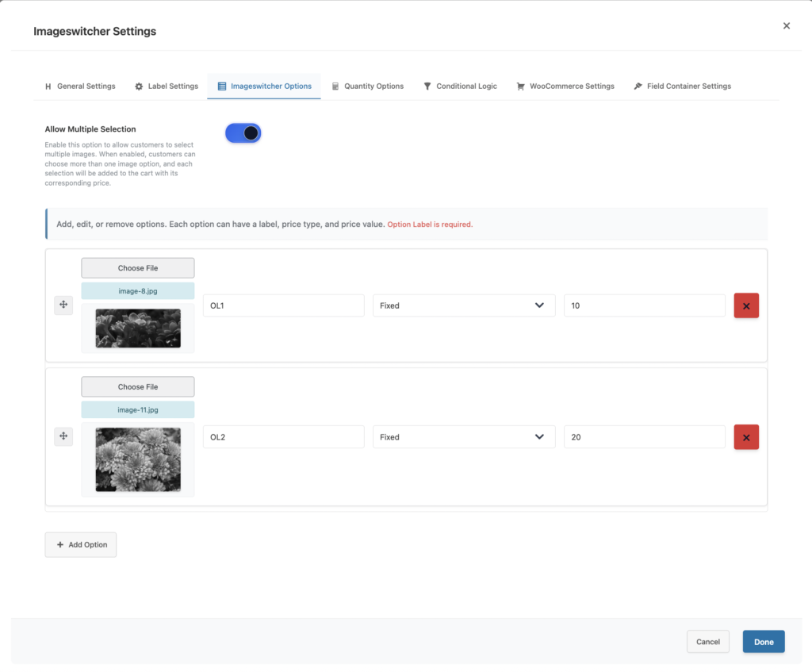Open the Conditional Logic tab
Viewport: 812px width, 672px height.
[460, 86]
